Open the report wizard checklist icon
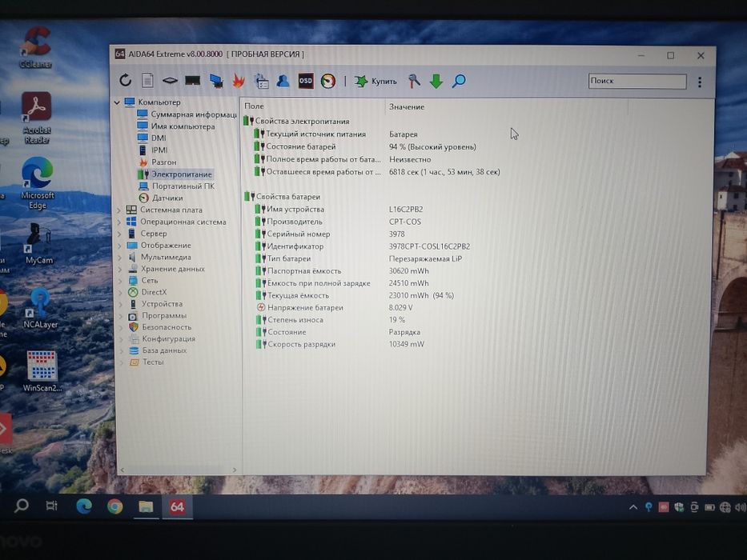Viewport: 747px width, 560px height. pyautogui.click(x=261, y=81)
